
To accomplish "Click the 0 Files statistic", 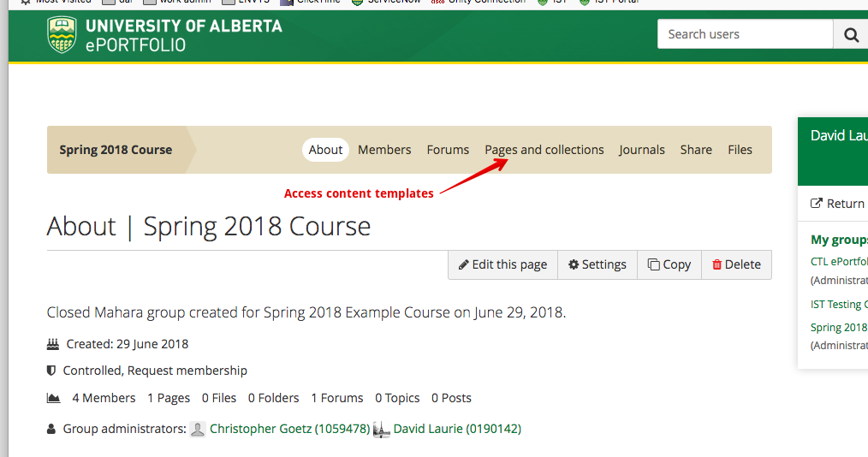I will (218, 398).
